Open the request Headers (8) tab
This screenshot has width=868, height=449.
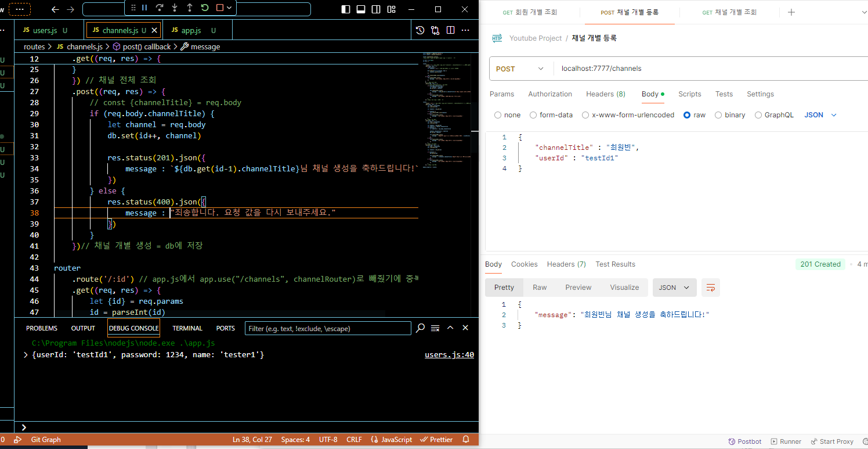(x=606, y=94)
